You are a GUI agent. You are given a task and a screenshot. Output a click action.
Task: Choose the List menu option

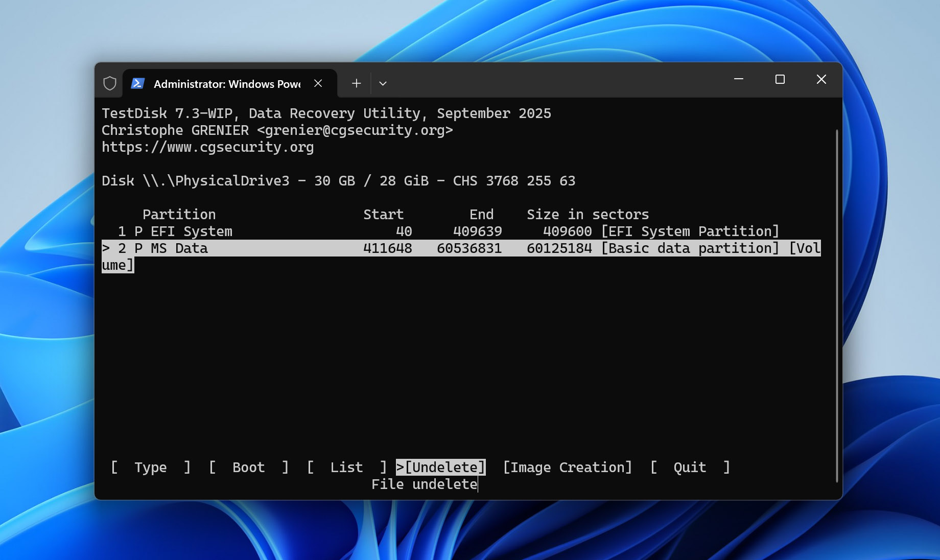347,467
